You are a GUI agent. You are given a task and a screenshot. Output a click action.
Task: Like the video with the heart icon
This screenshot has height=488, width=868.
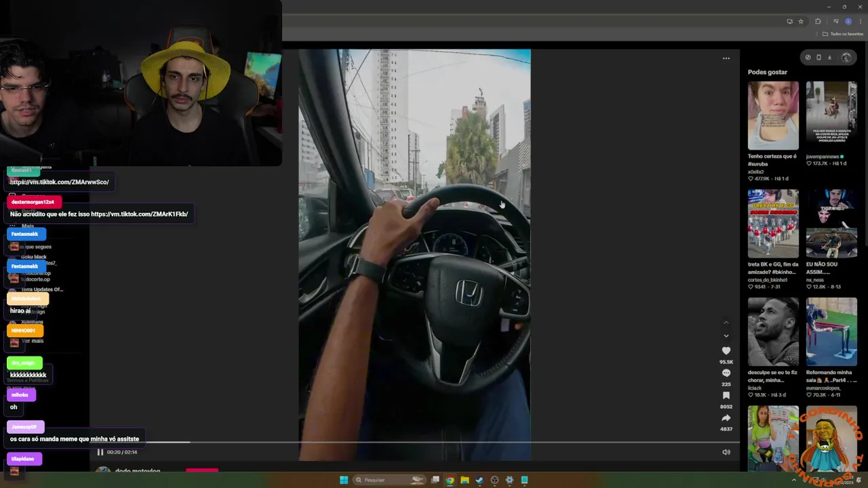pos(726,350)
